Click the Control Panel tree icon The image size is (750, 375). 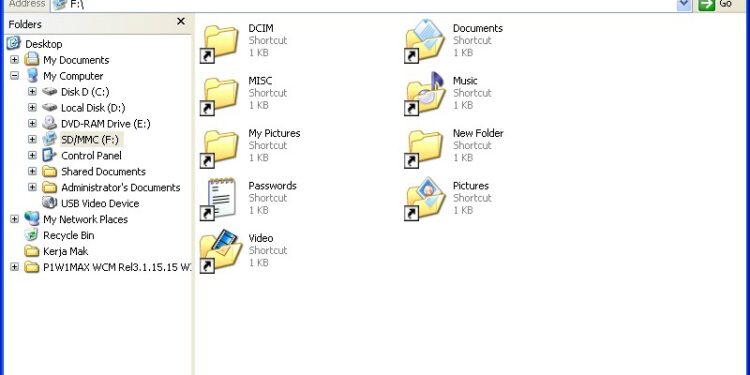(50, 155)
